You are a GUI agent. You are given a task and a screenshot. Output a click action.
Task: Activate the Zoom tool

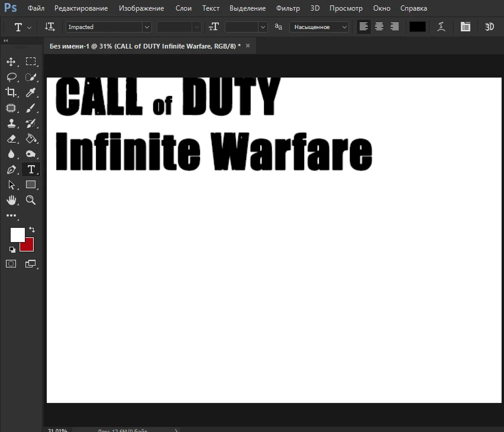pyautogui.click(x=31, y=200)
